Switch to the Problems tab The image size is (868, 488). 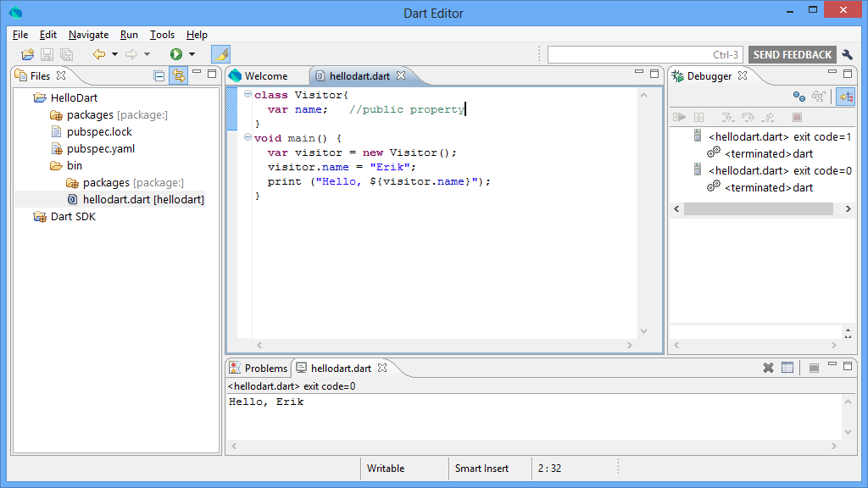pyautogui.click(x=259, y=368)
